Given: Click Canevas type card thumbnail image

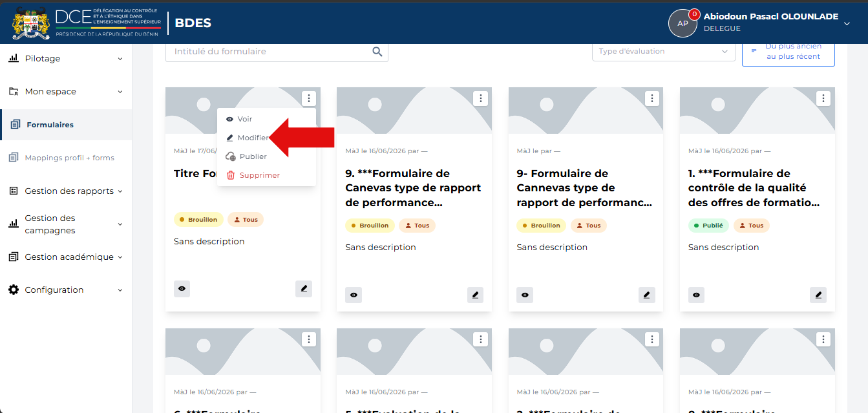Looking at the screenshot, I should click(414, 111).
